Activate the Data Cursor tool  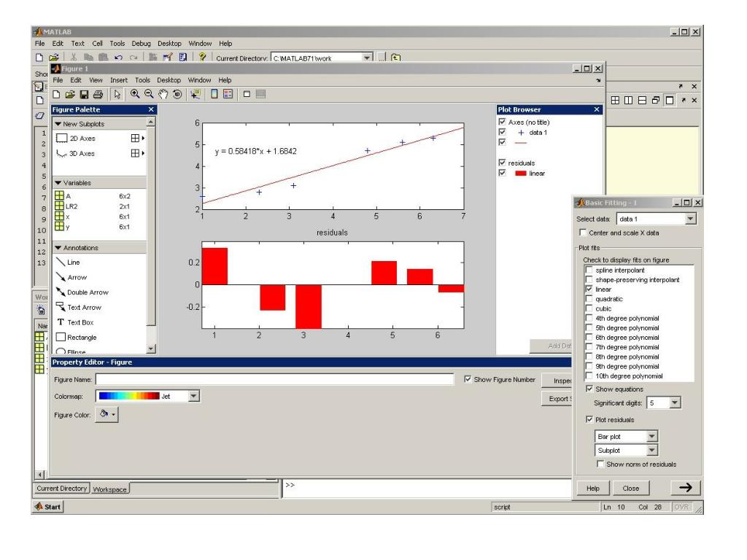tap(195, 94)
